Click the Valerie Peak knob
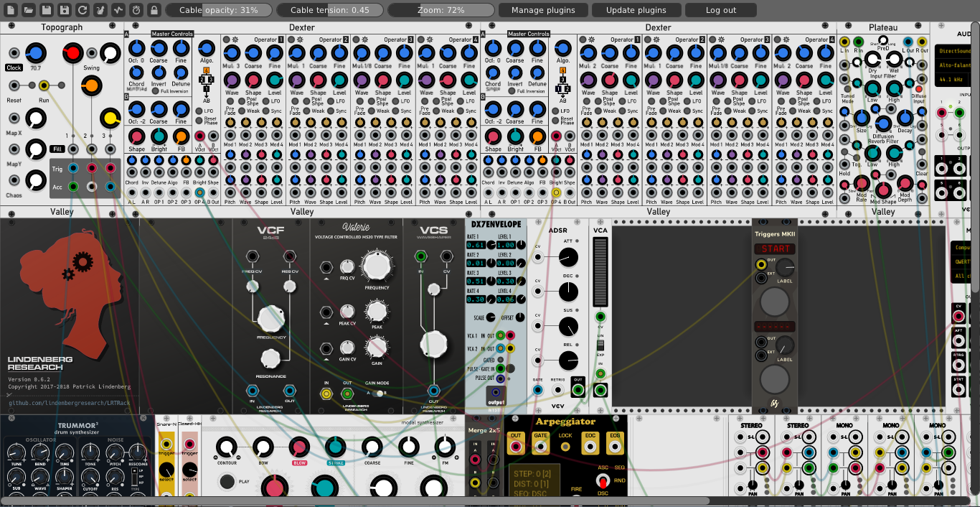 point(377,311)
